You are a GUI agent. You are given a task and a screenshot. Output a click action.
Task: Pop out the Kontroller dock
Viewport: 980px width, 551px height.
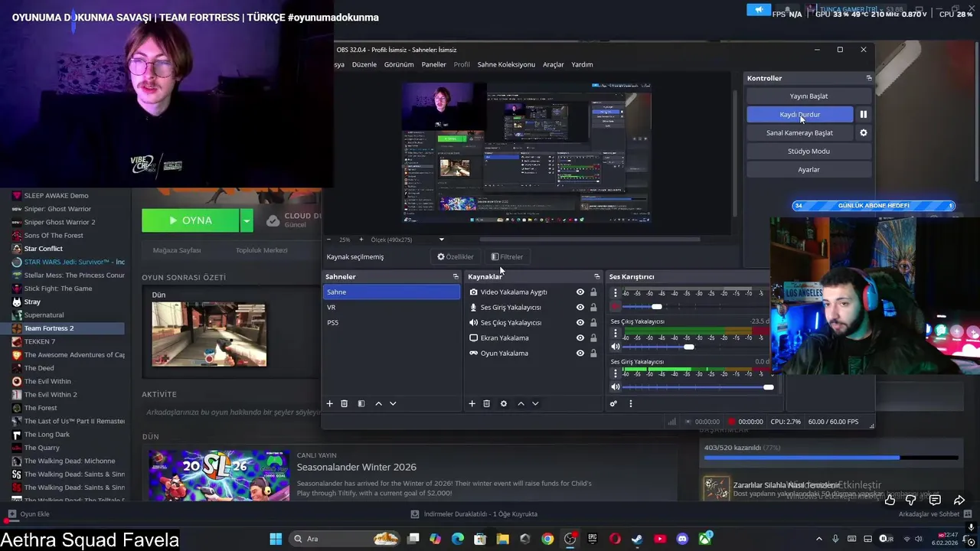(x=868, y=78)
